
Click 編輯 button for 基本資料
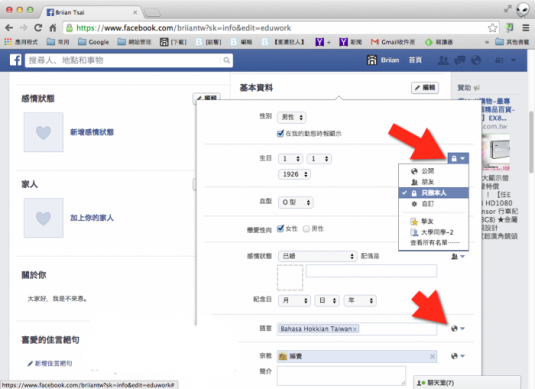click(x=425, y=88)
